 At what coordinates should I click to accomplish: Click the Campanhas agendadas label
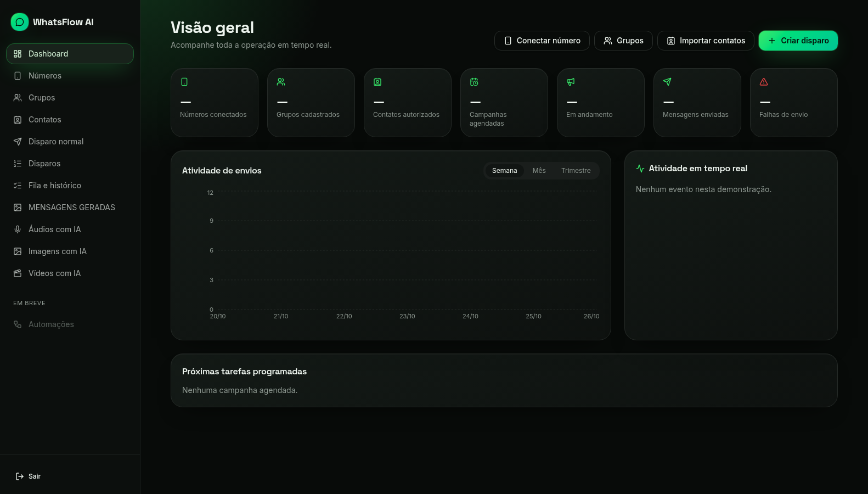(x=488, y=119)
